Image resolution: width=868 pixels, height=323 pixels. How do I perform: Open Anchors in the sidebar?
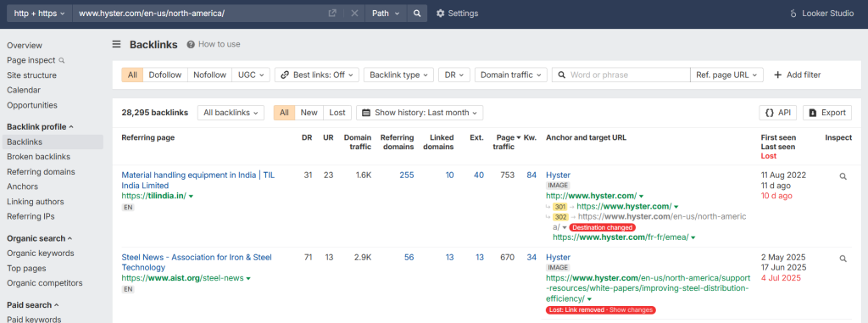tap(23, 187)
